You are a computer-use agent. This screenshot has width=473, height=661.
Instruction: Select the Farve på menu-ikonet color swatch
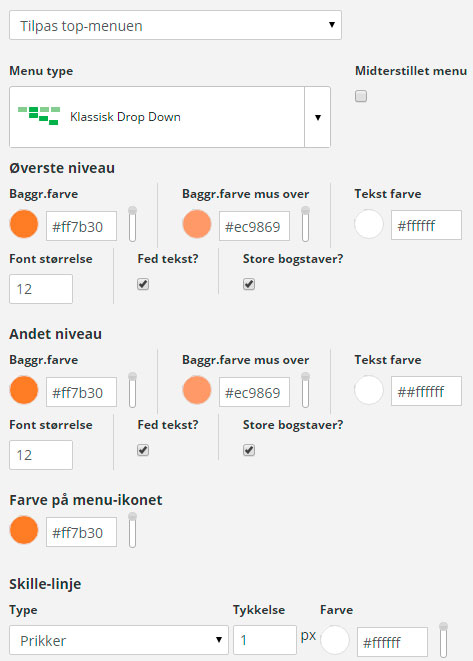coord(24,530)
